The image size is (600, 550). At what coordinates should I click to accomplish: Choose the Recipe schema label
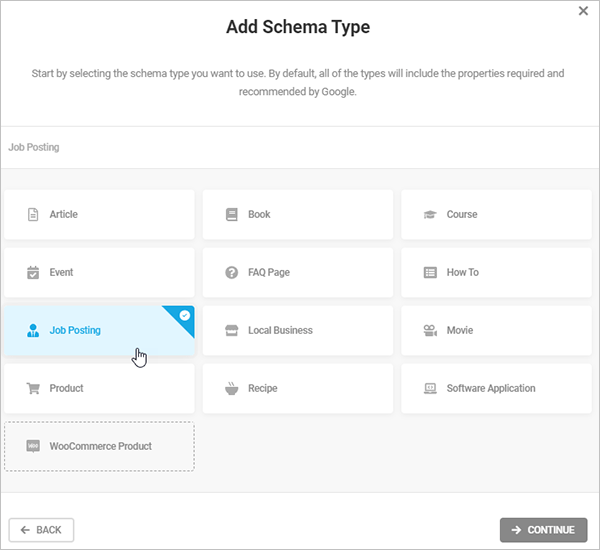coord(262,388)
